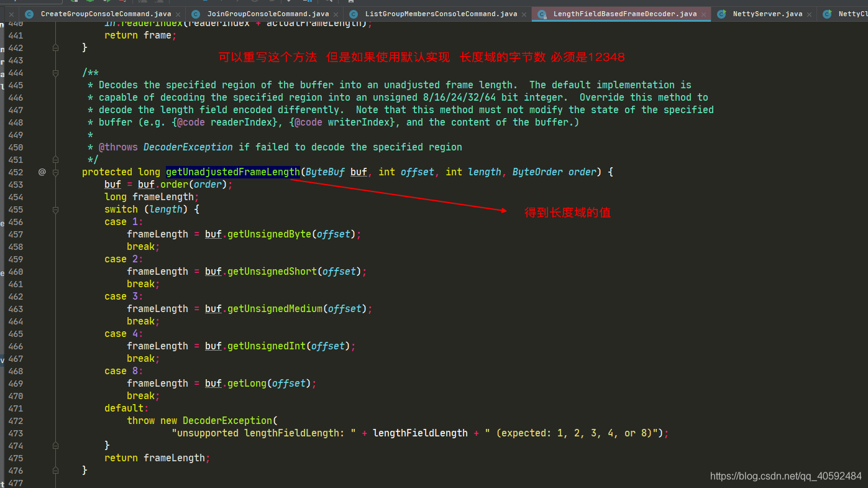868x488 pixels.
Task: Click the class icon on LengthFieldBasedFrameDecoder.java tab
Action: click(x=542, y=14)
